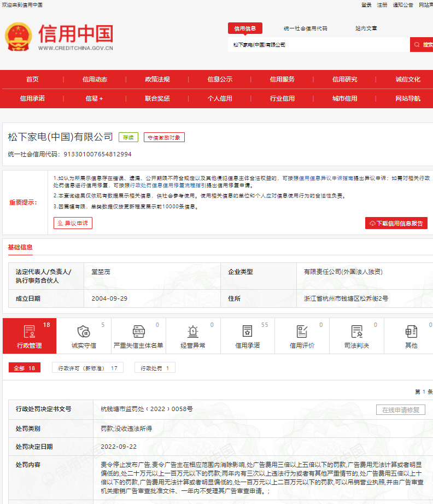Filter by 行政处罚 1
Screen dimensions: 433x504
pos(155,368)
